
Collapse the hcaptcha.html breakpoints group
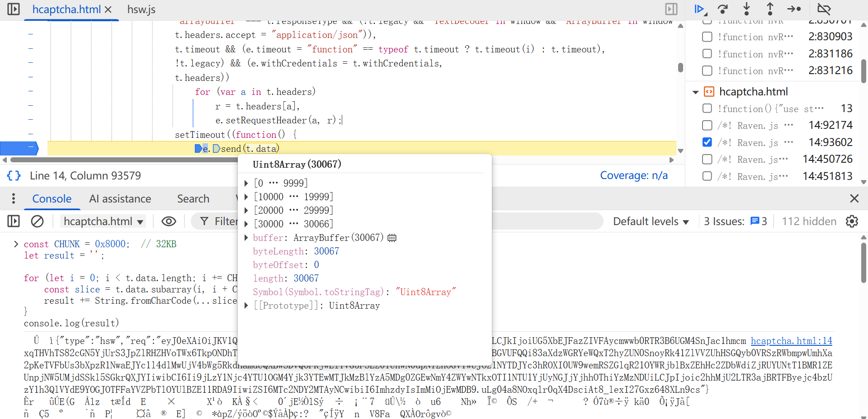click(x=695, y=92)
